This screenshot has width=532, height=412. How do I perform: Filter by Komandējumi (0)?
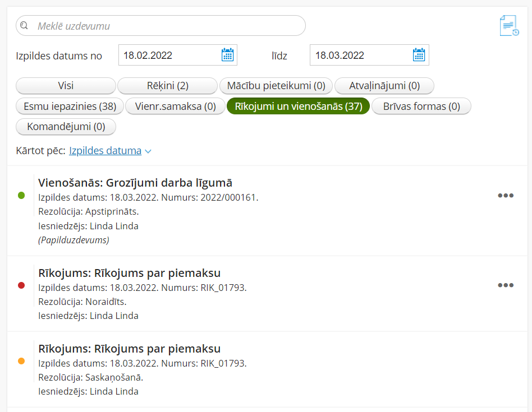66,127
